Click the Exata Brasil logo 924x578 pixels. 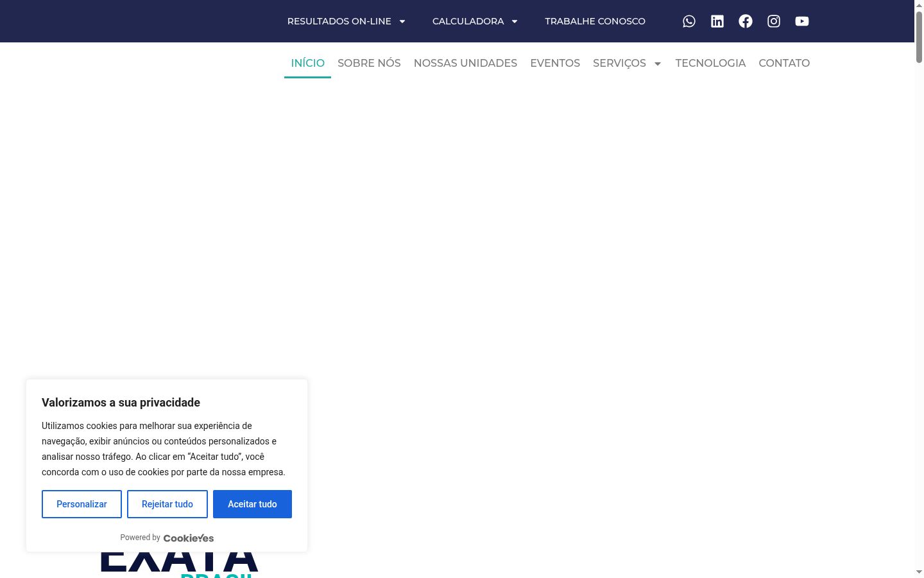click(180, 565)
